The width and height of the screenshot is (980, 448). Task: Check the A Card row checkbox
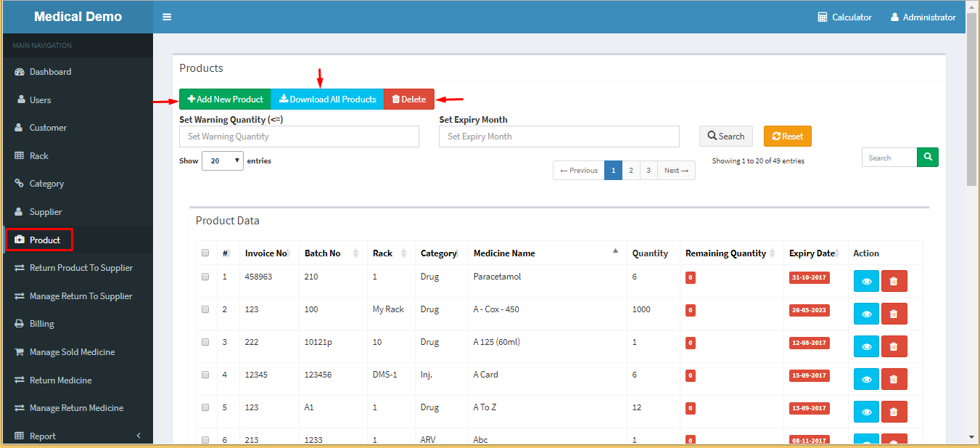(x=205, y=375)
